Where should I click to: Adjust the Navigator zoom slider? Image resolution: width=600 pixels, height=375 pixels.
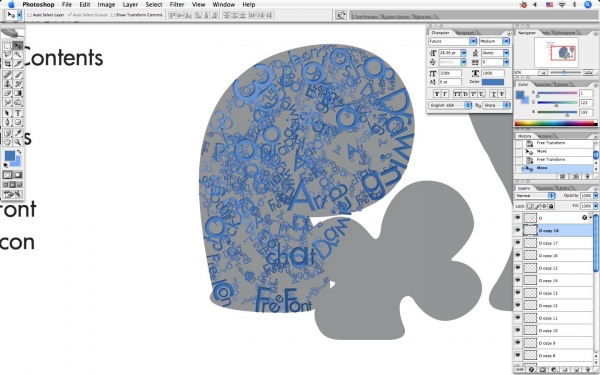pyautogui.click(x=564, y=72)
